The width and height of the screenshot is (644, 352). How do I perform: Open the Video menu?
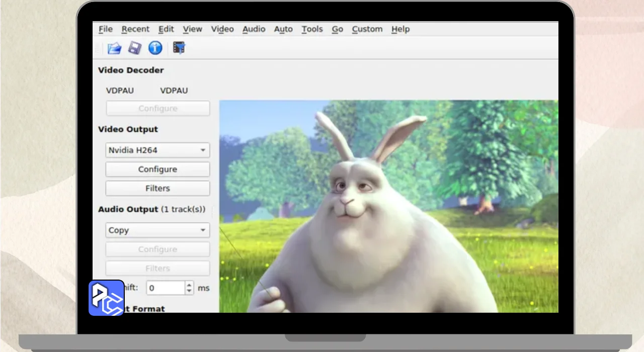pyautogui.click(x=222, y=29)
